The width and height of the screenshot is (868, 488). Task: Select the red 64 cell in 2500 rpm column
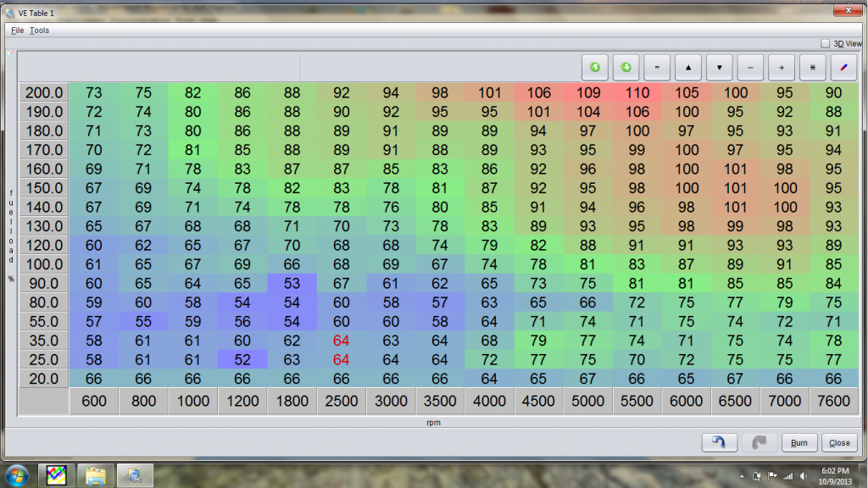coord(341,342)
